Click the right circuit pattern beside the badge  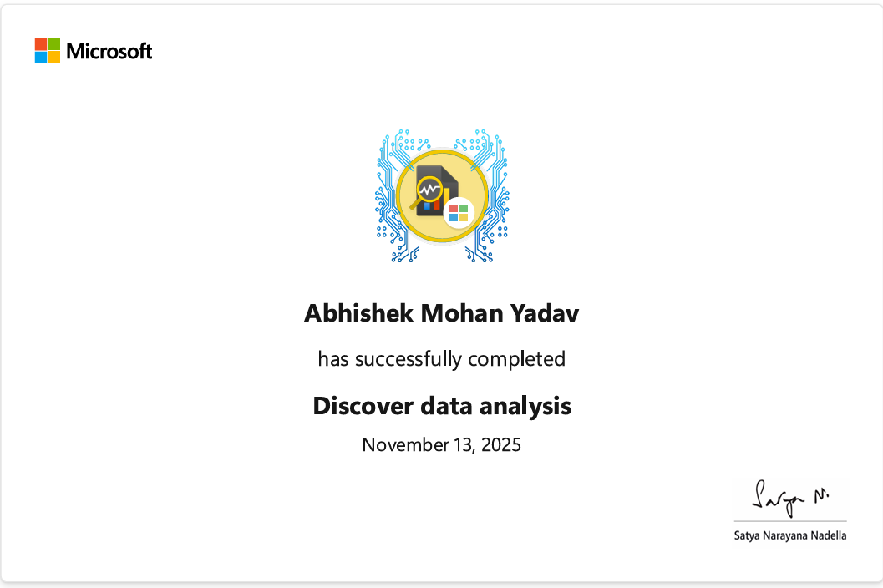(495, 198)
